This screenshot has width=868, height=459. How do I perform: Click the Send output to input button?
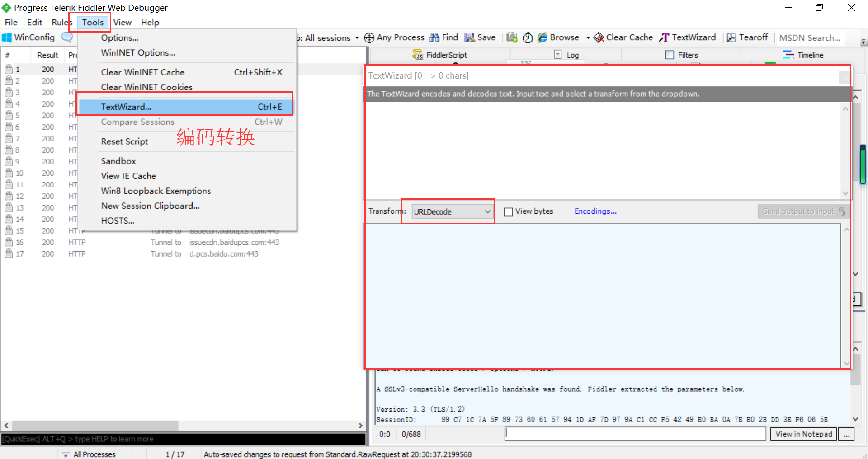803,211
